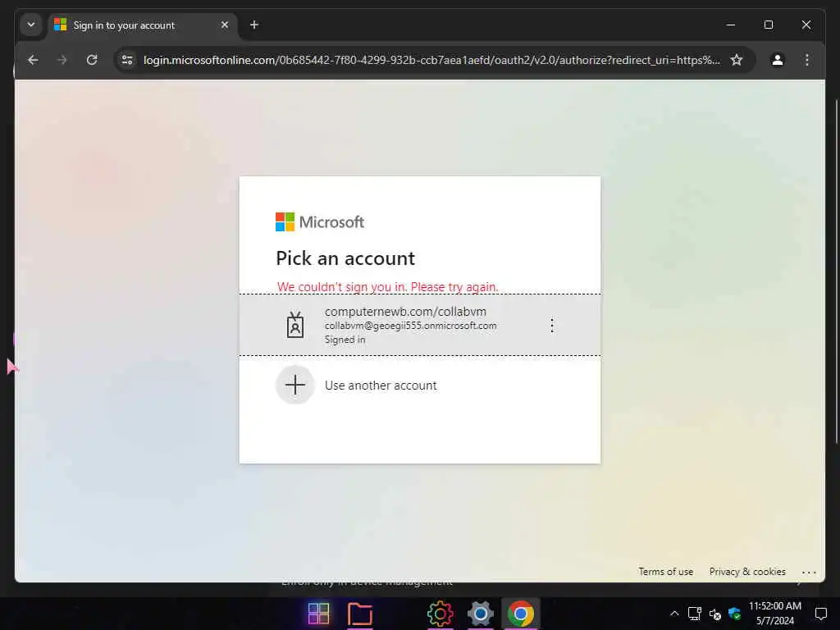Open the clock and date display
The image size is (840, 630).
click(x=774, y=614)
